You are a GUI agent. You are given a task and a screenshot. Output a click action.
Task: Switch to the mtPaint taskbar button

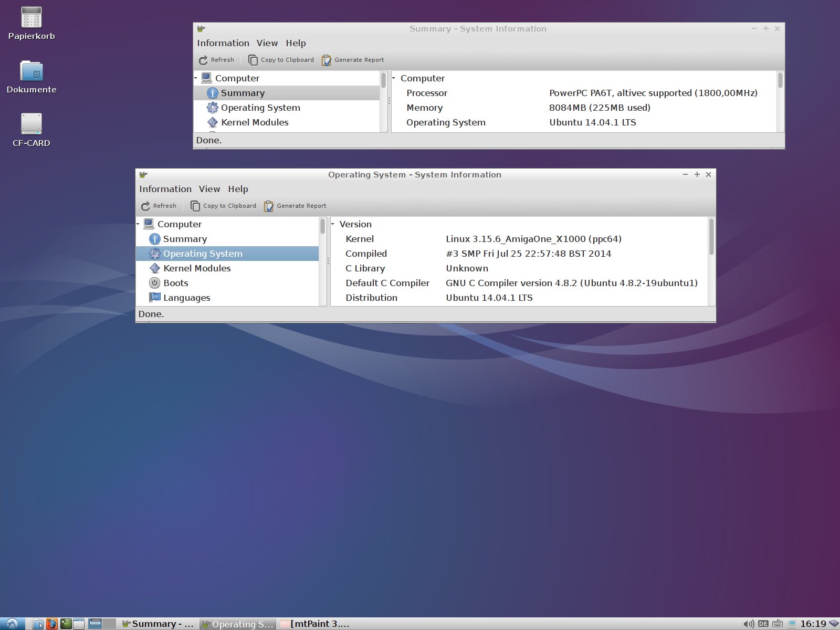click(315, 624)
